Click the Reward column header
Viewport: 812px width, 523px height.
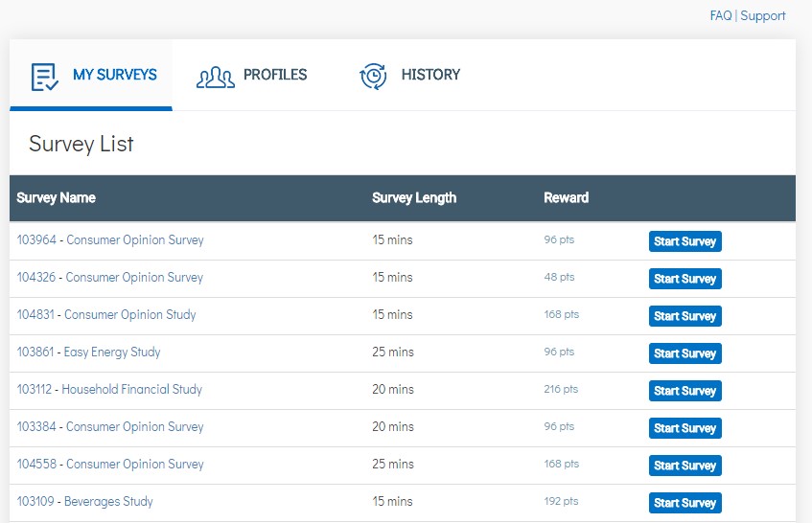coord(566,198)
